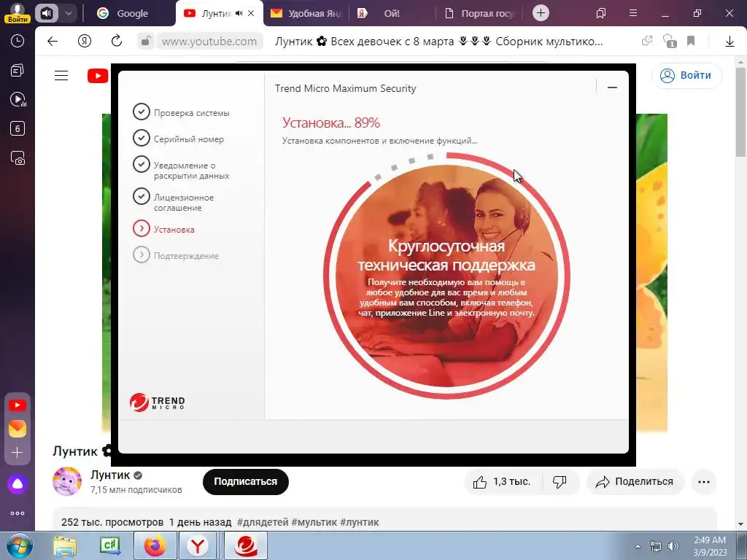This screenshot has height=560, width=747.
Task: Open Yandex Browser from the taskbar
Action: (197, 546)
